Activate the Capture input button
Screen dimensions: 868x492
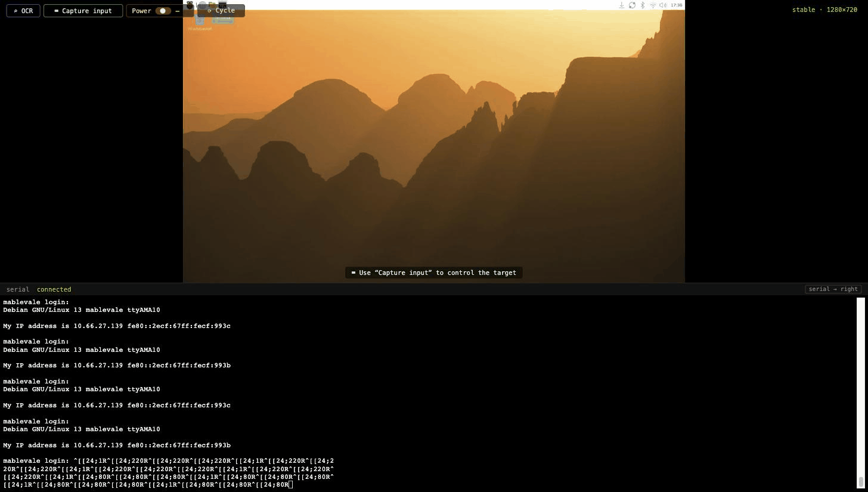pyautogui.click(x=83, y=11)
